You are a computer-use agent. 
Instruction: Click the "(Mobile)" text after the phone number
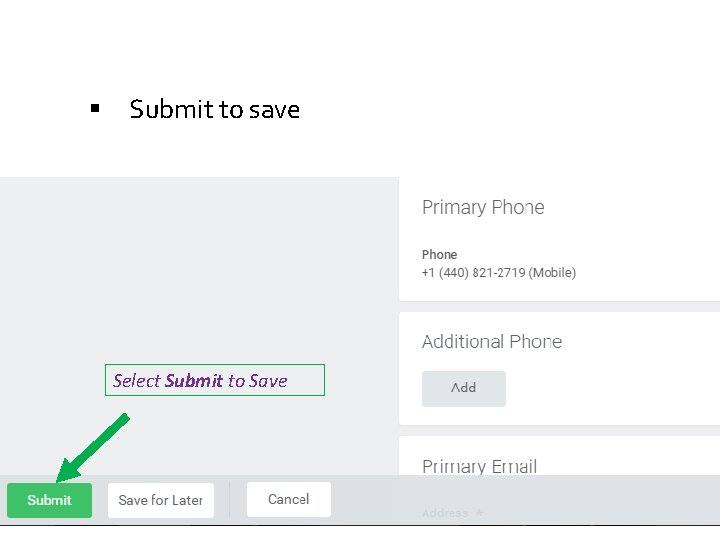[552, 272]
